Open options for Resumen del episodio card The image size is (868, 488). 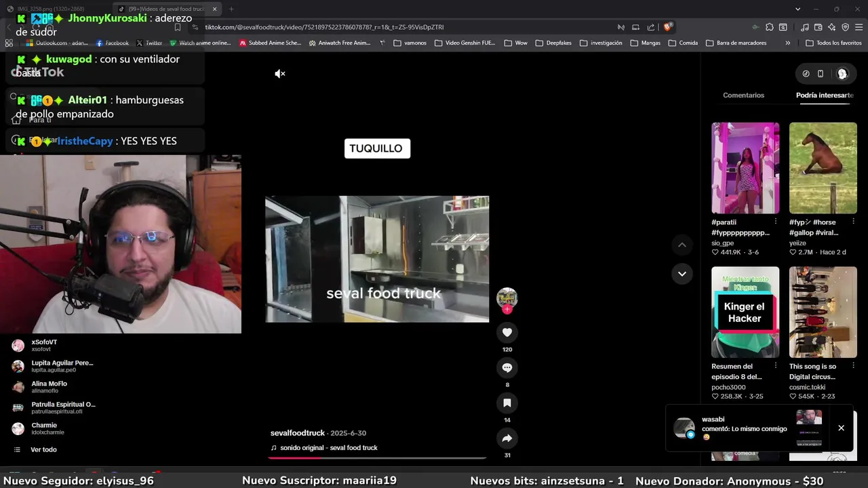coord(775,366)
